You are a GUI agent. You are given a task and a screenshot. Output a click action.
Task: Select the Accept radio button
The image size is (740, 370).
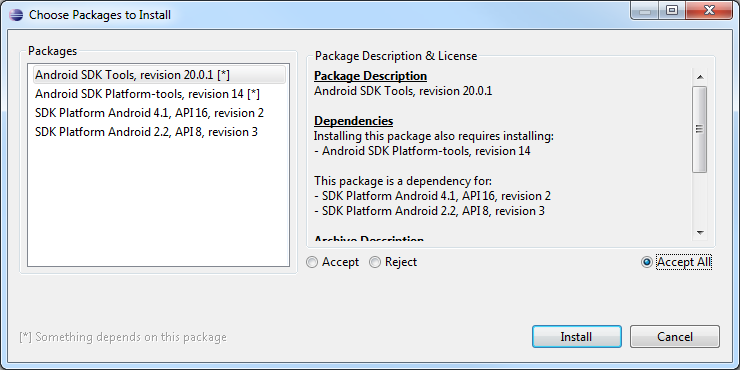332,262
